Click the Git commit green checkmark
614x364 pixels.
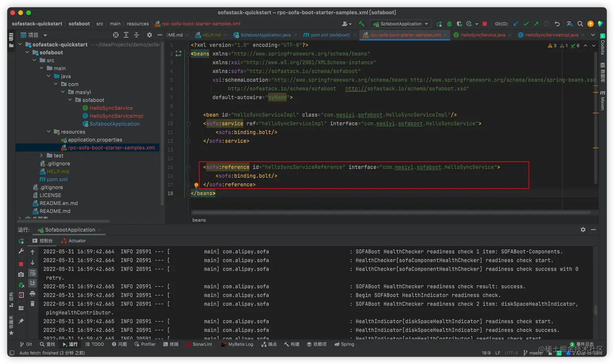click(x=526, y=24)
